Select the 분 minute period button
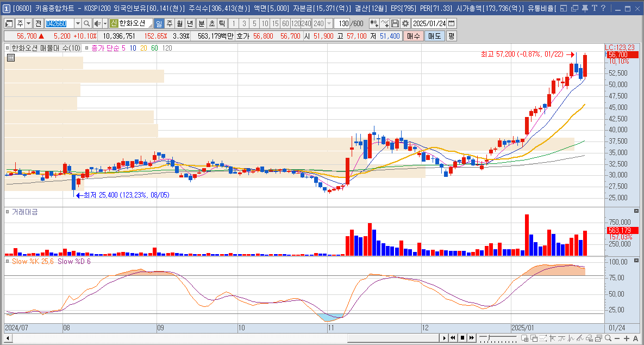 (x=201, y=23)
